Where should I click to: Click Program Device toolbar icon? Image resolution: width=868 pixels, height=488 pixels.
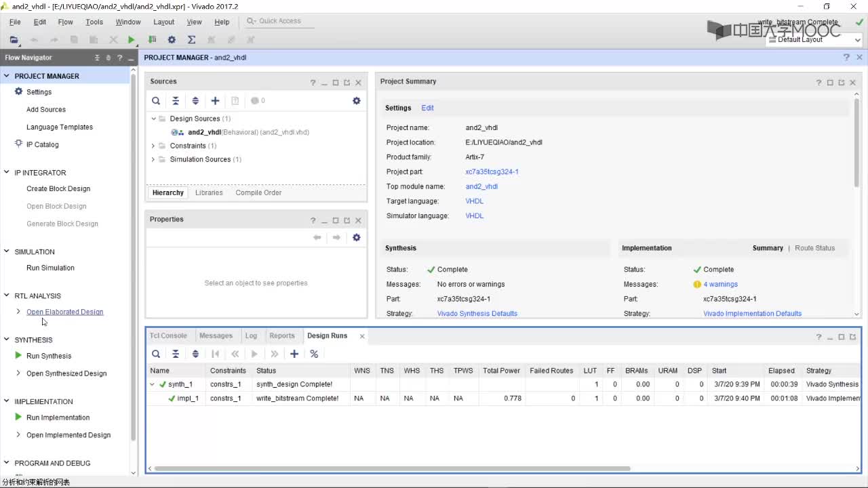pyautogui.click(x=152, y=40)
